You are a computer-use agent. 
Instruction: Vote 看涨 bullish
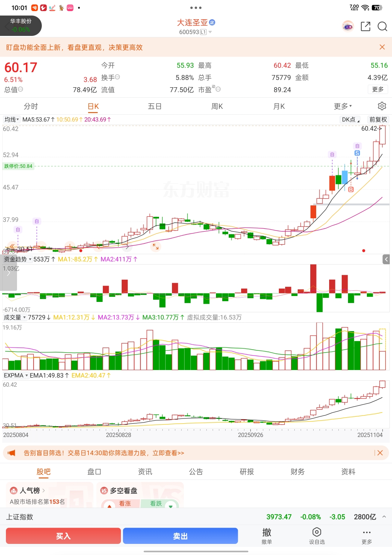tap(121, 504)
